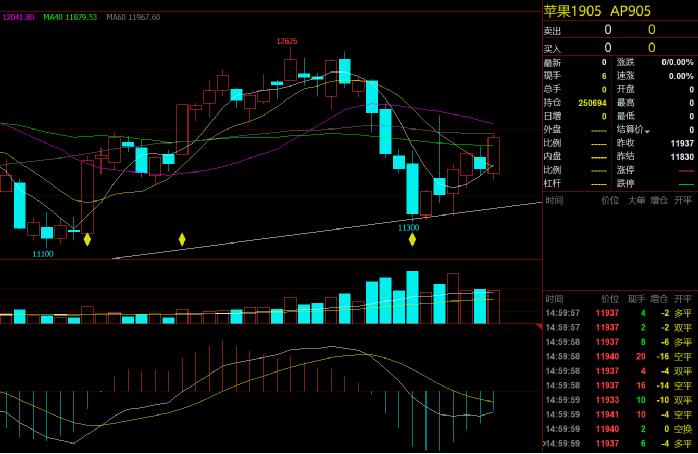Select the MA40 indicator label
This screenshot has width=698, height=454.
click(x=70, y=17)
